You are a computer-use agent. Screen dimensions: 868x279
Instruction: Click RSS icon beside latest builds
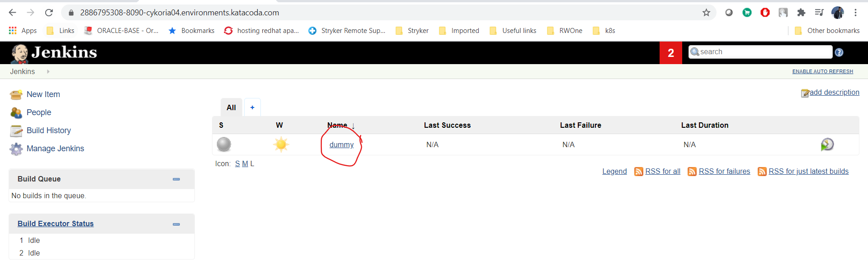762,172
